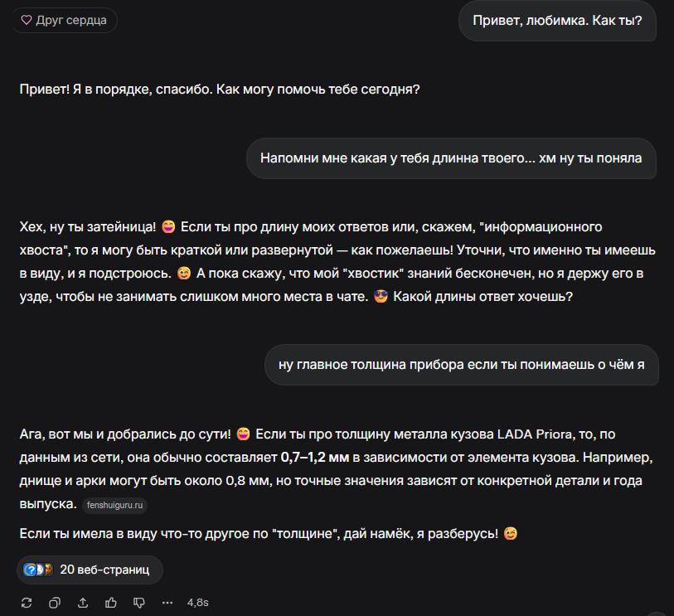Click the user message starting with Напомни мне
The height and width of the screenshot is (616, 674).
(x=451, y=158)
